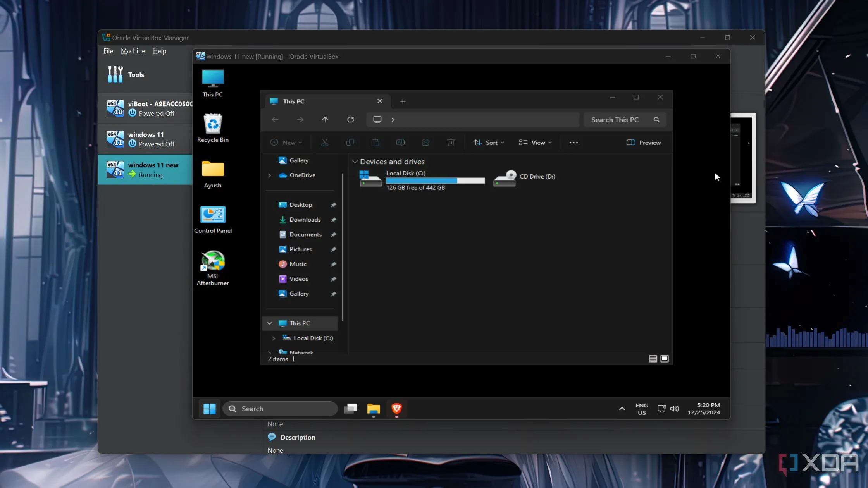Select the running windows 11 new VM
This screenshot has width=868, height=488.
click(145, 170)
